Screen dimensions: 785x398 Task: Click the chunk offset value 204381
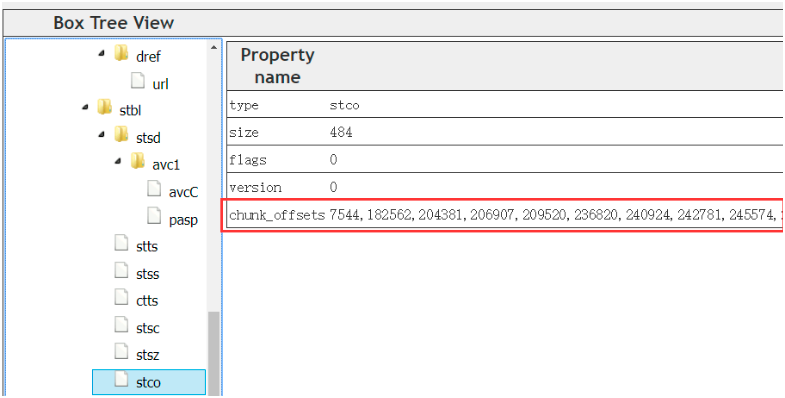click(x=441, y=215)
